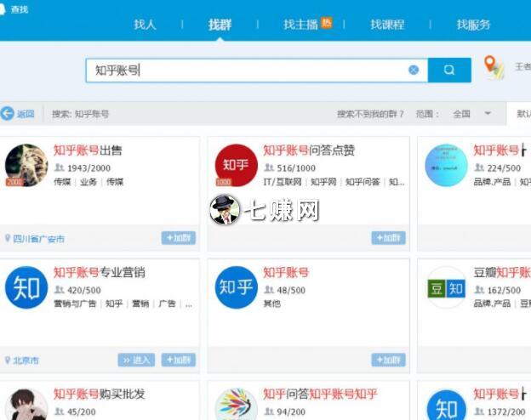Click the member count 45/200

(82, 411)
